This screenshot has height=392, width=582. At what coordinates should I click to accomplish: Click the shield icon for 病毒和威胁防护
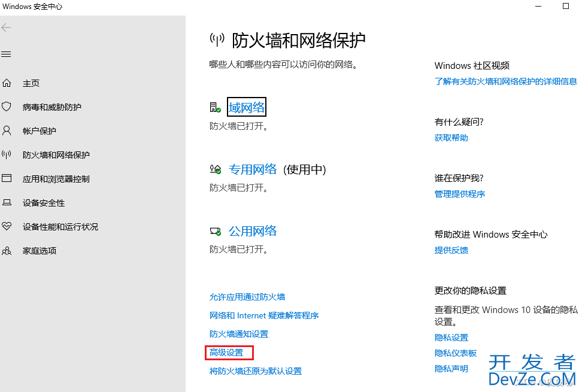[7, 107]
